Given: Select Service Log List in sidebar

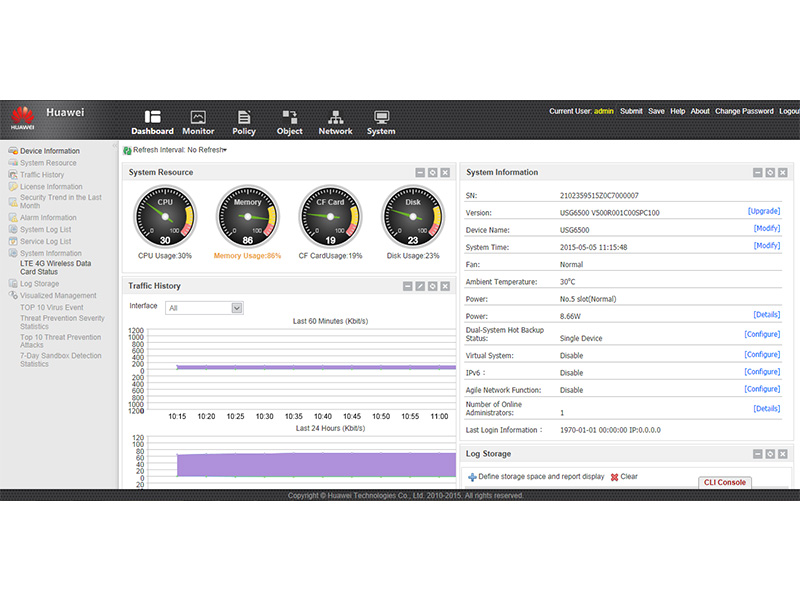Looking at the screenshot, I should 45,241.
